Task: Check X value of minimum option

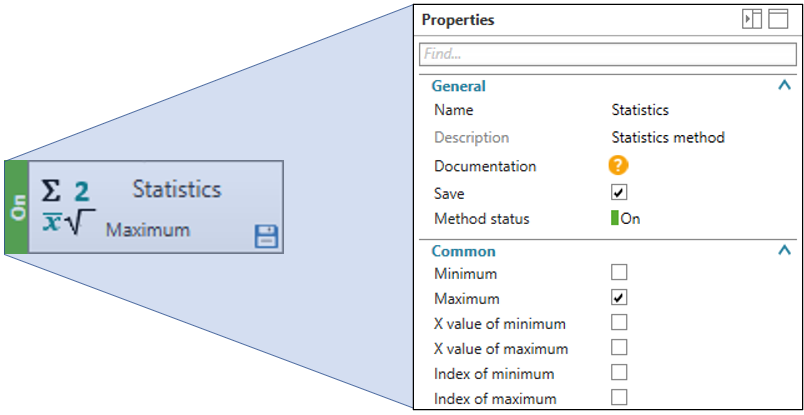Action: [x=619, y=322]
